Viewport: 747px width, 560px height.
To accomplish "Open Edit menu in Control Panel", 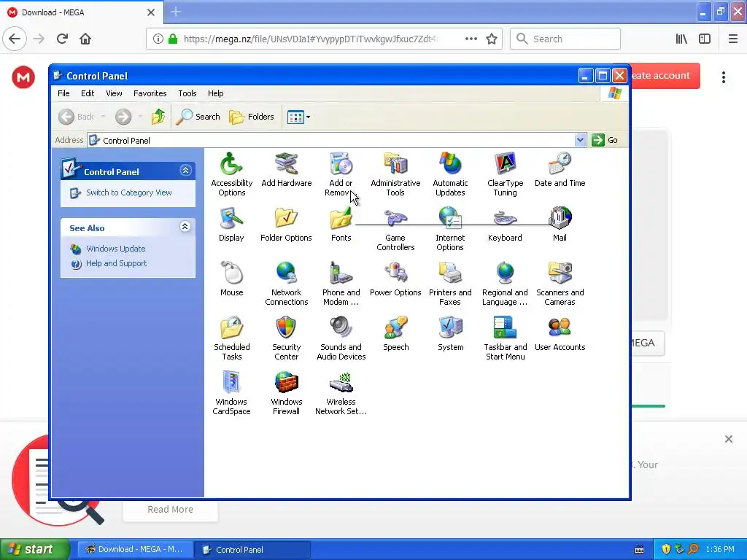I will coord(88,93).
